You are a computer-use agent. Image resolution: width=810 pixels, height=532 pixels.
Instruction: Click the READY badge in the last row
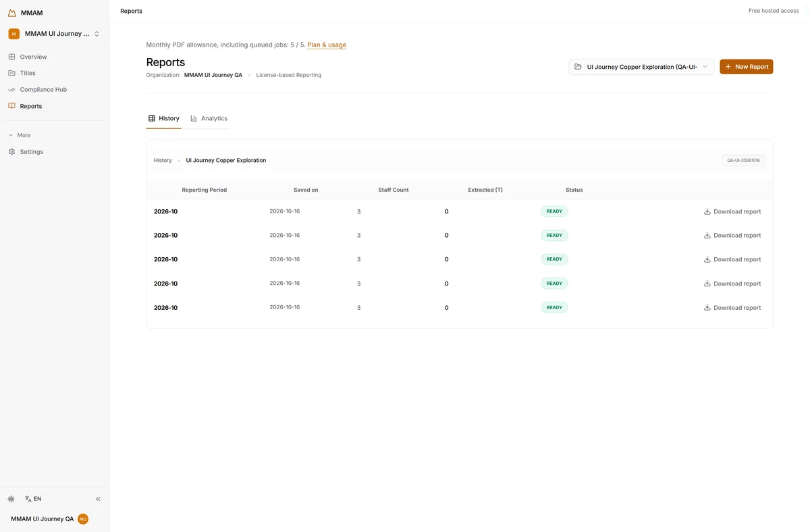click(554, 308)
